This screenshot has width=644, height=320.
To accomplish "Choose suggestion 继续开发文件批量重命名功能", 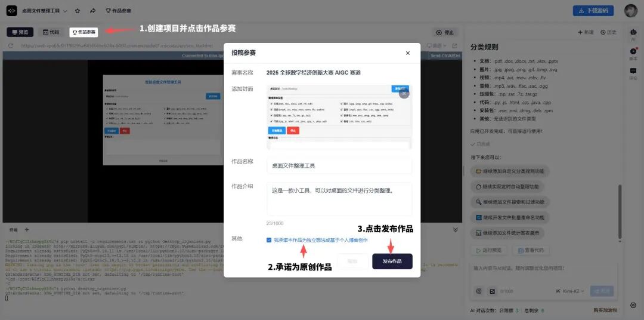I will (x=510, y=217).
